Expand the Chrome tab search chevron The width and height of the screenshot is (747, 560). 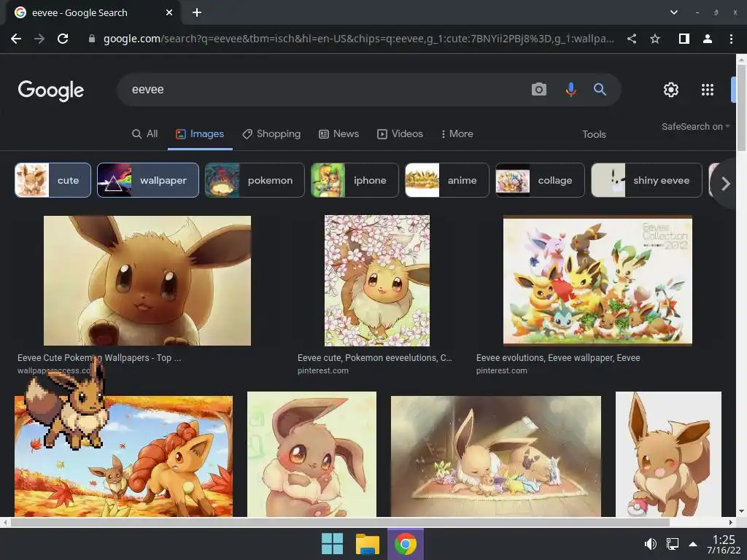(673, 12)
